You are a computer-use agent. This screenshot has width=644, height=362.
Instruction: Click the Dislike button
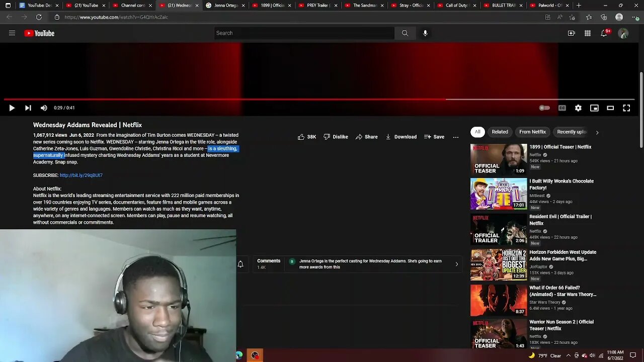tap(336, 137)
